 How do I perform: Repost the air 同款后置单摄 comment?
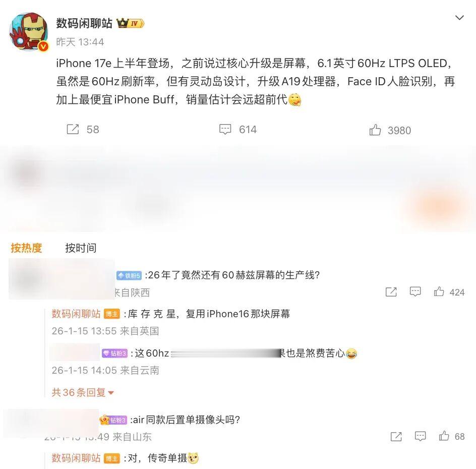click(x=396, y=436)
